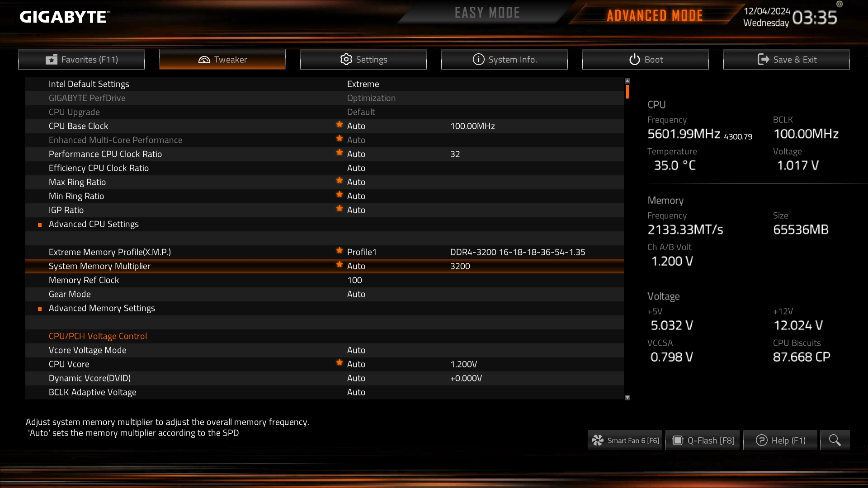This screenshot has width=868, height=488.
Task: Switch to EASY MODE
Action: (x=487, y=13)
